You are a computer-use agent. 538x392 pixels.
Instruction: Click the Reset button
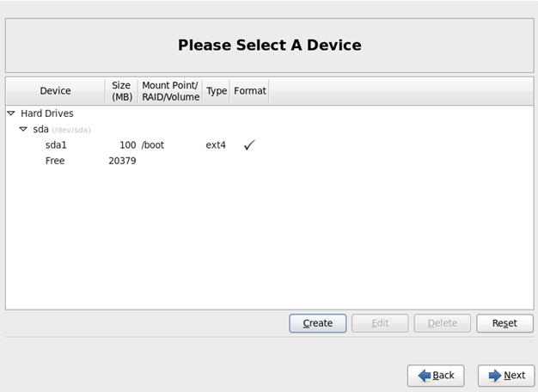[x=504, y=323]
